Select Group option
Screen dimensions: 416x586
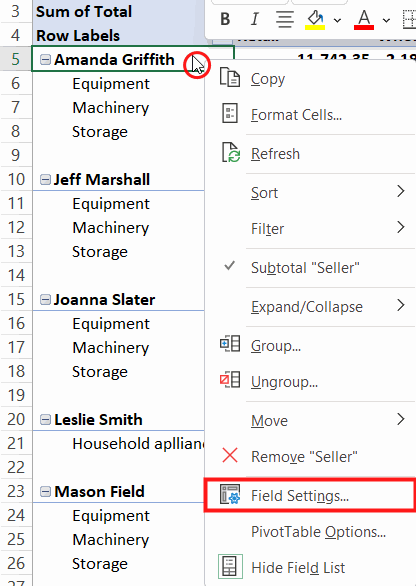point(309,346)
